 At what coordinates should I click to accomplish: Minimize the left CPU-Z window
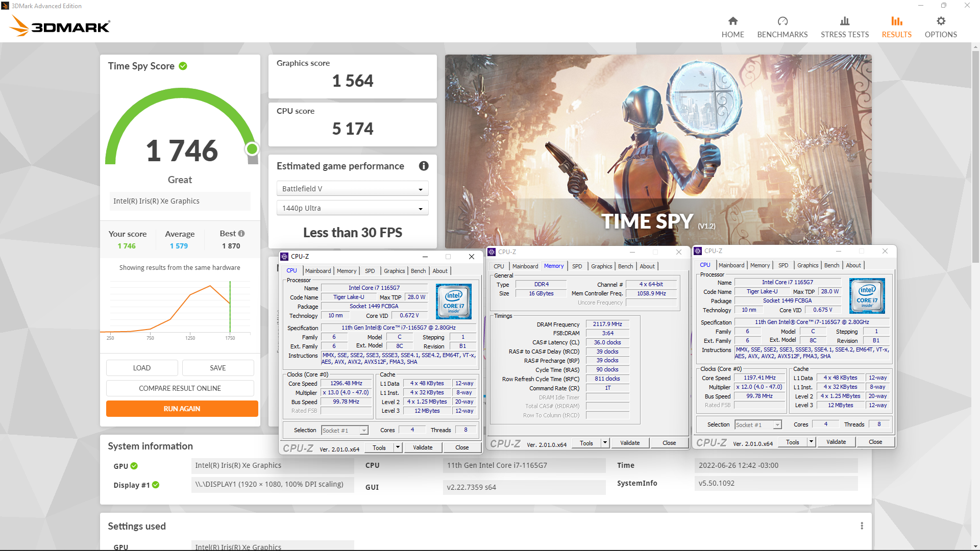pyautogui.click(x=425, y=257)
